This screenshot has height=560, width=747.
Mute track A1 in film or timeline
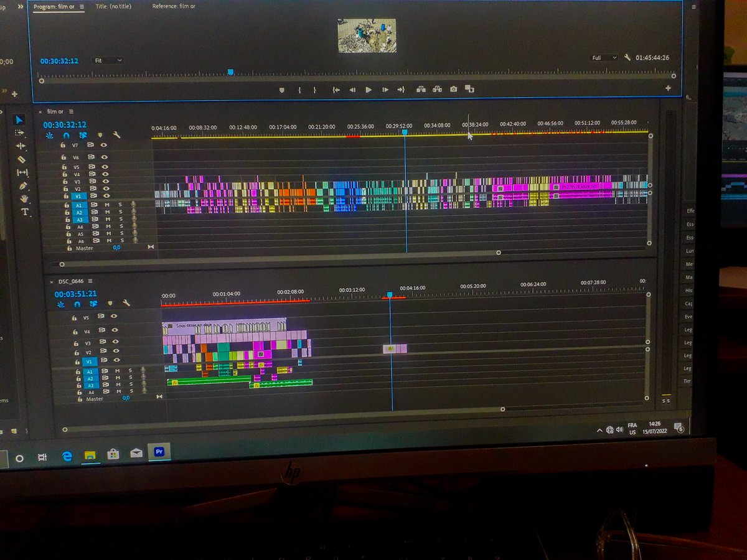coord(107,205)
